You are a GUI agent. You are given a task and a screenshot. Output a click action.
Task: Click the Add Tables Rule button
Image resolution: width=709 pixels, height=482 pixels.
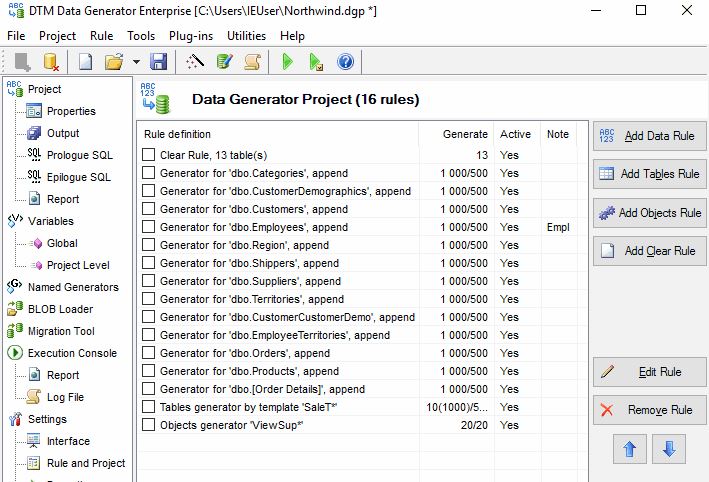[649, 174]
